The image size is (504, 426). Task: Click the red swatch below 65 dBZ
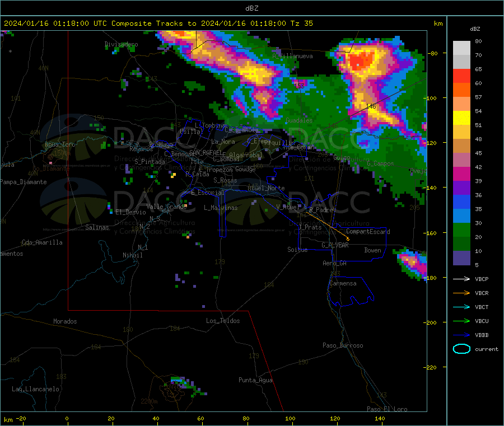tap(461, 76)
